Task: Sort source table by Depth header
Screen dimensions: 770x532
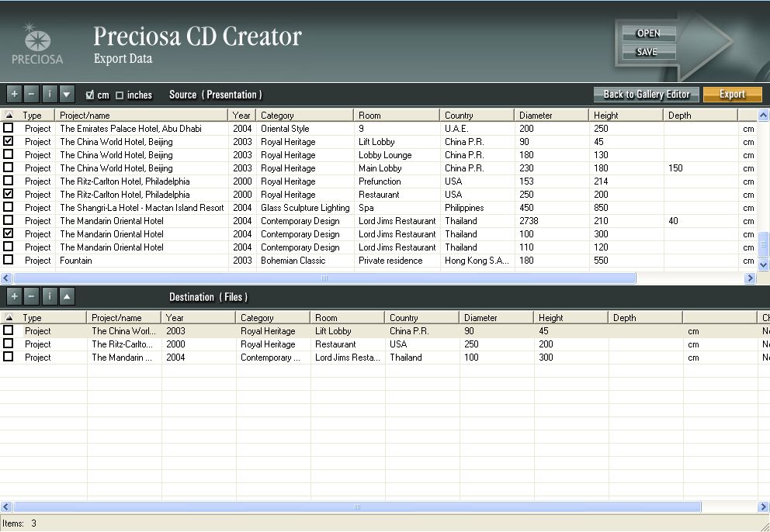Action: click(701, 116)
